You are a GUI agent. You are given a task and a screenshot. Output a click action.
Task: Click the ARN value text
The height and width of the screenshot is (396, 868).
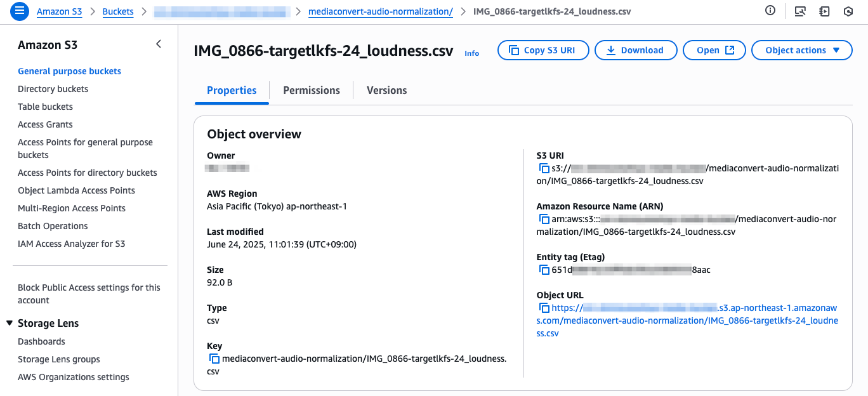point(687,225)
